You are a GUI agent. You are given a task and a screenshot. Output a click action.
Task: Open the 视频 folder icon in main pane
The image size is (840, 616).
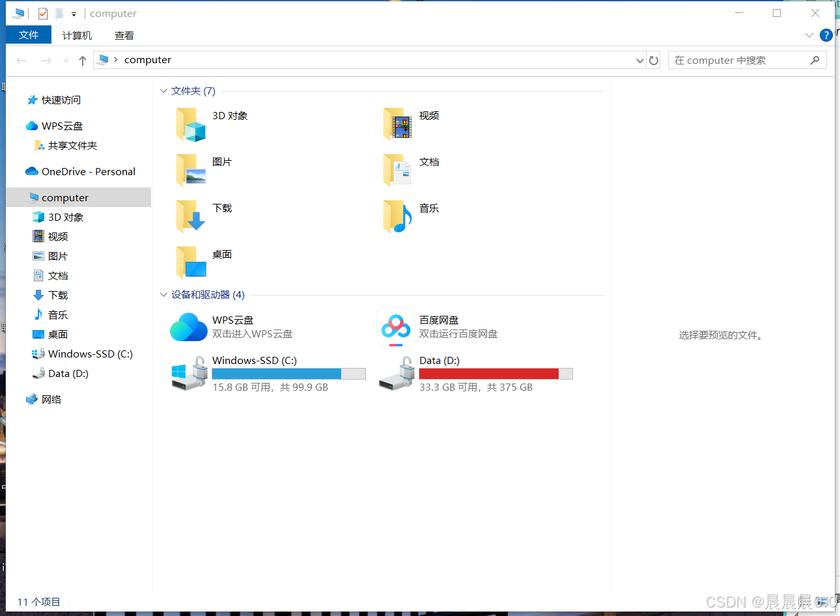coord(397,124)
